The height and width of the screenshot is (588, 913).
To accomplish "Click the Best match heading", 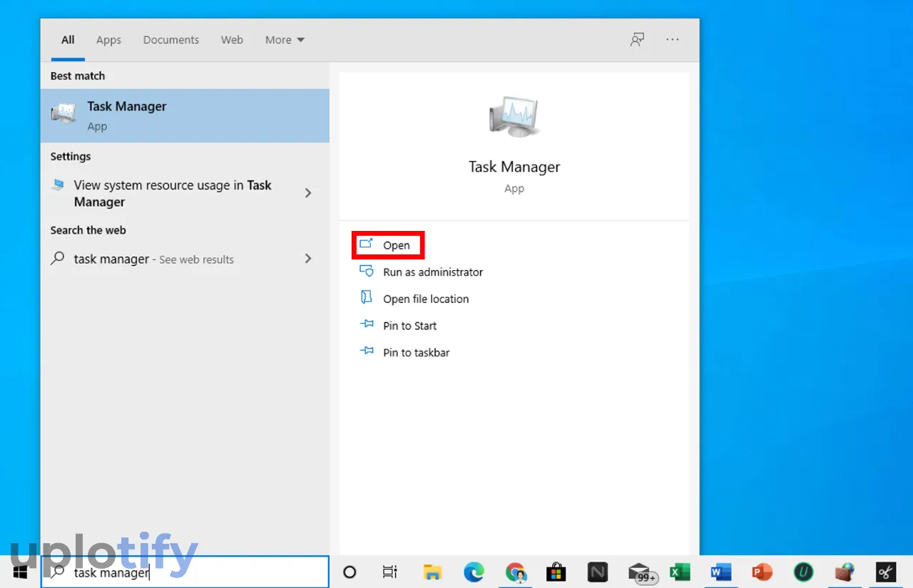I will pos(78,76).
